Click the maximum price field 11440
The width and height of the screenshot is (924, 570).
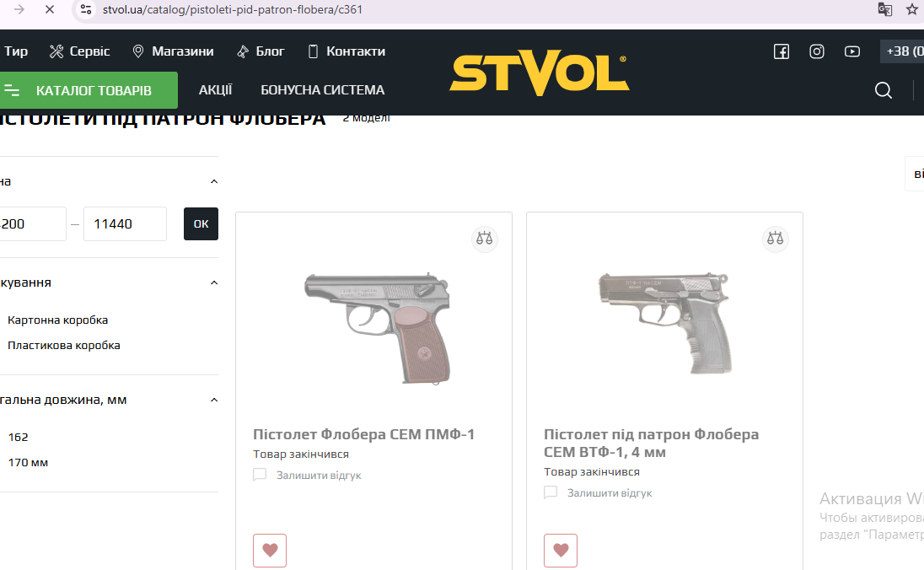(x=125, y=224)
